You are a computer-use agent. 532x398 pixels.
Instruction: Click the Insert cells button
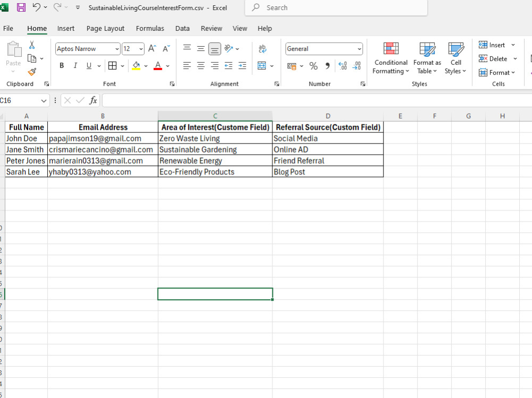[492, 45]
